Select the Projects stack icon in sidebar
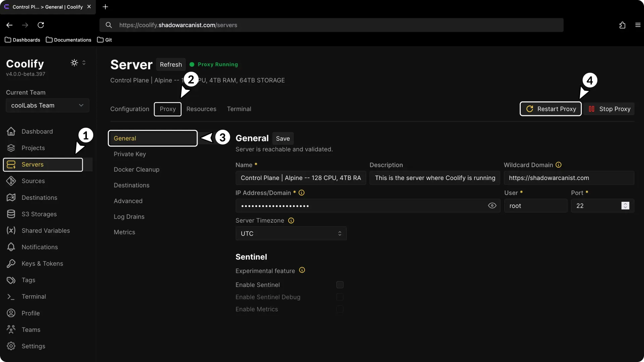Viewport: 644px width, 362px height. point(11,148)
